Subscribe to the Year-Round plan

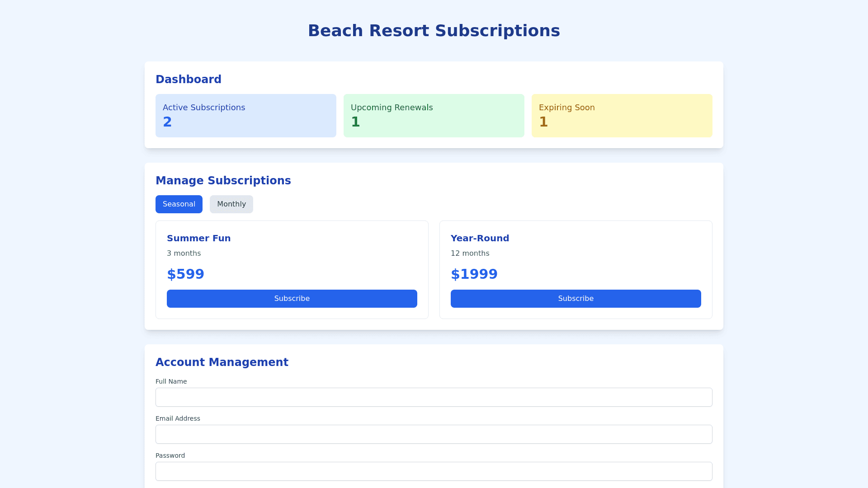point(576,299)
